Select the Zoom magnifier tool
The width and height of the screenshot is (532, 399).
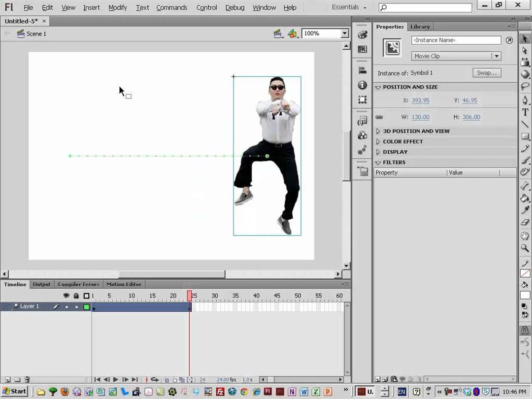pyautogui.click(x=525, y=248)
